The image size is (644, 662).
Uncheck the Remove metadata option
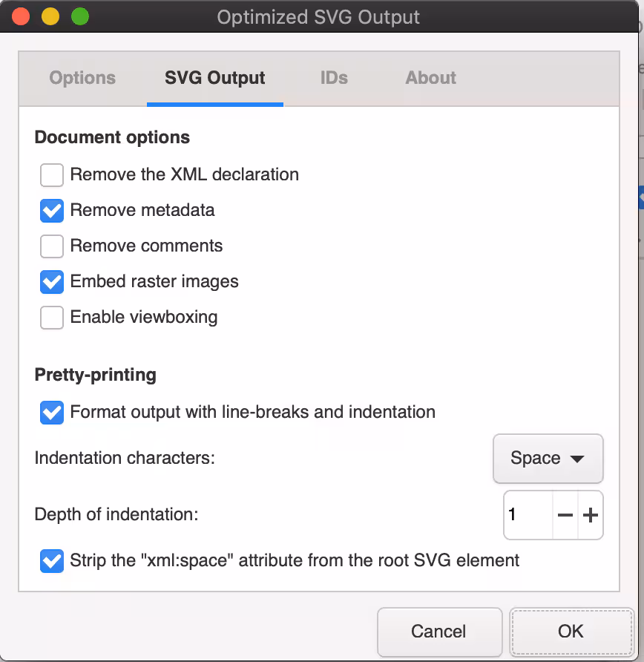click(52, 211)
